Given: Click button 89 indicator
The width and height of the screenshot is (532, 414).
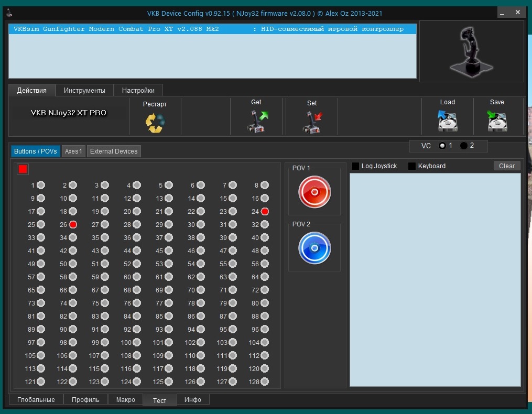Looking at the screenshot, I should pos(41,329).
